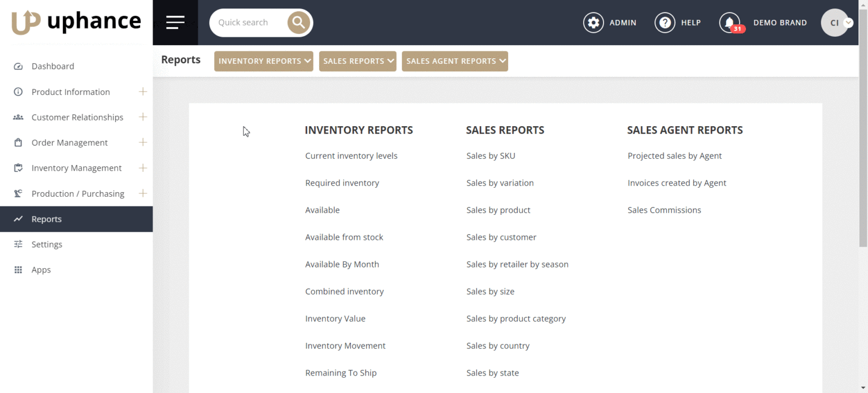Click the search magnifier icon

coord(298,22)
